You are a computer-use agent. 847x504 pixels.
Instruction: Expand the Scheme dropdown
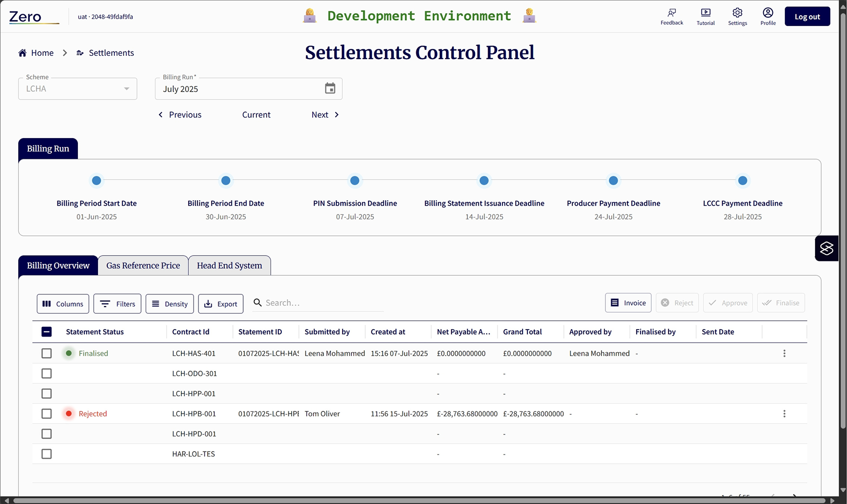(x=126, y=89)
